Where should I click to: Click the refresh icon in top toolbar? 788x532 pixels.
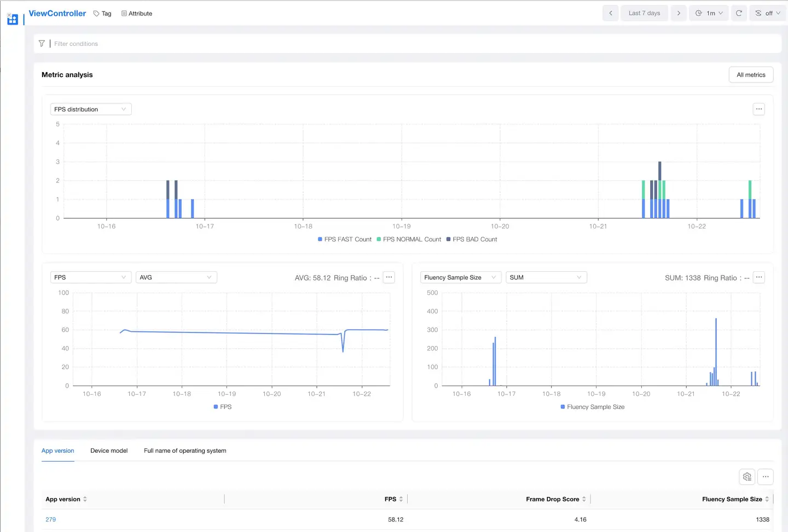pyautogui.click(x=739, y=13)
